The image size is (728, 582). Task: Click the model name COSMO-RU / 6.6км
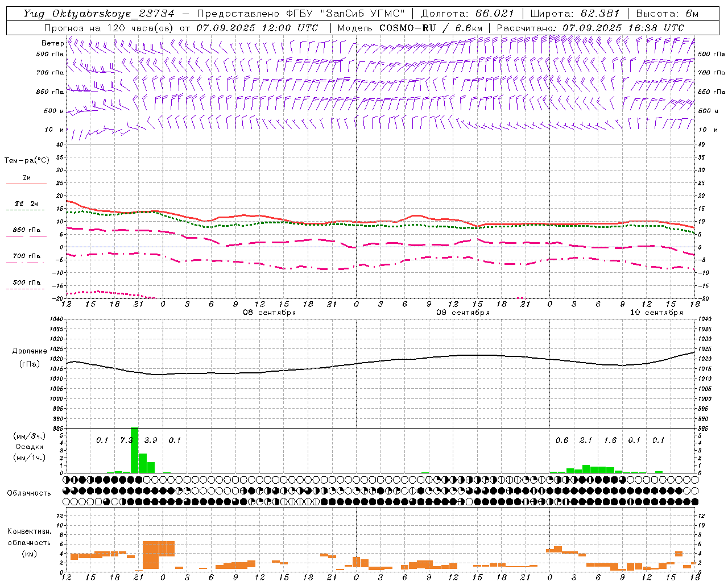[x=431, y=28]
